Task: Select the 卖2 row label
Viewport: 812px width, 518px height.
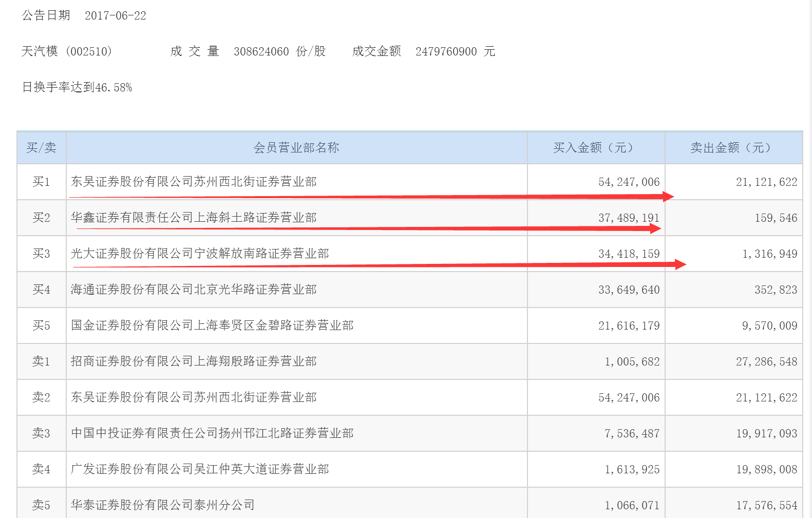Action: pyautogui.click(x=41, y=397)
